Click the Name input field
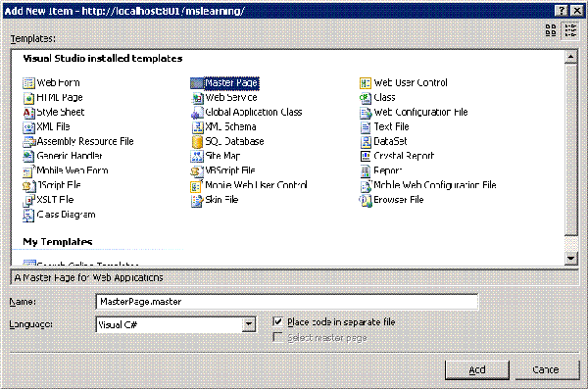The image size is (588, 389). point(287,302)
